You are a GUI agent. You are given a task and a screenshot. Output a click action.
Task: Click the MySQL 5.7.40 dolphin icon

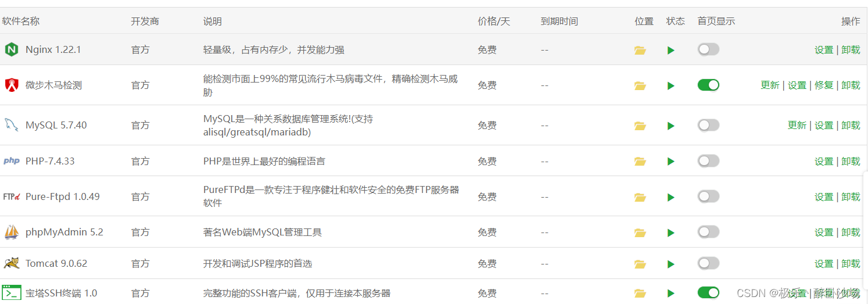12,125
